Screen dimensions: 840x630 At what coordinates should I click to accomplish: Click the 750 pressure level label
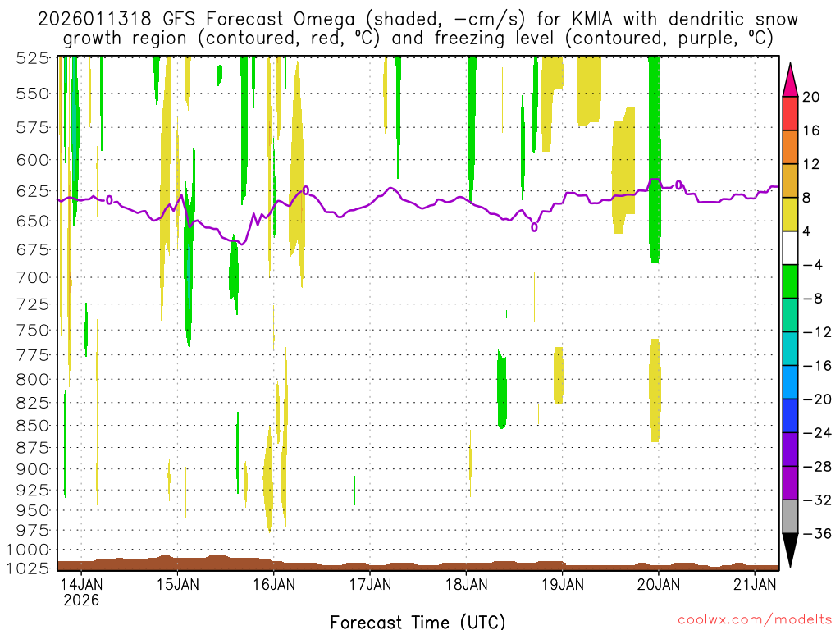click(x=33, y=330)
